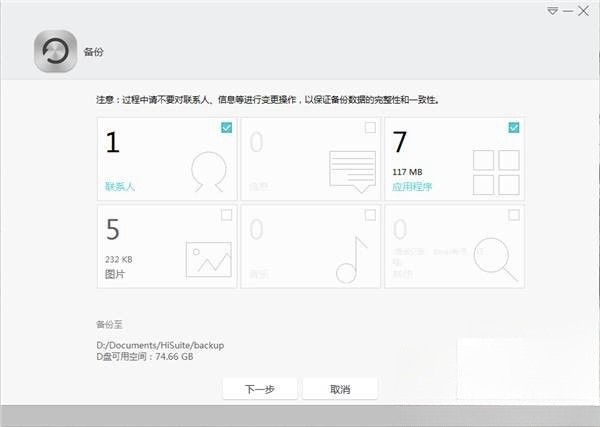The width and height of the screenshot is (600, 427).
Task: Uncheck the 应用程序 applications checkbox
Action: (513, 128)
